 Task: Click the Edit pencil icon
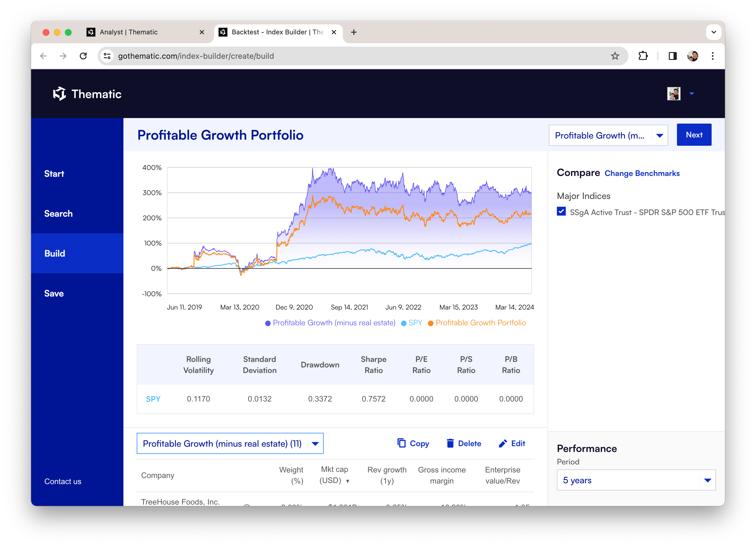click(x=503, y=443)
